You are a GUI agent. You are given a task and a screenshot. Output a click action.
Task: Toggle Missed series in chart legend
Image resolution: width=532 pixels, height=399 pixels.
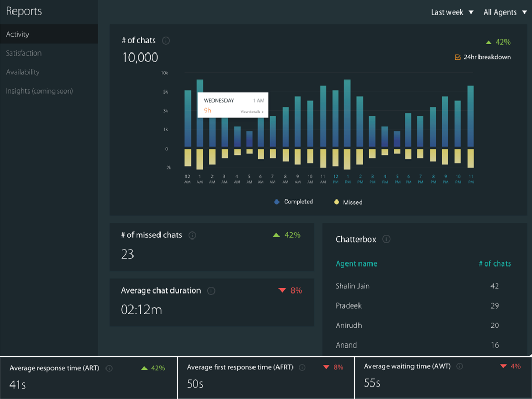[x=348, y=202]
